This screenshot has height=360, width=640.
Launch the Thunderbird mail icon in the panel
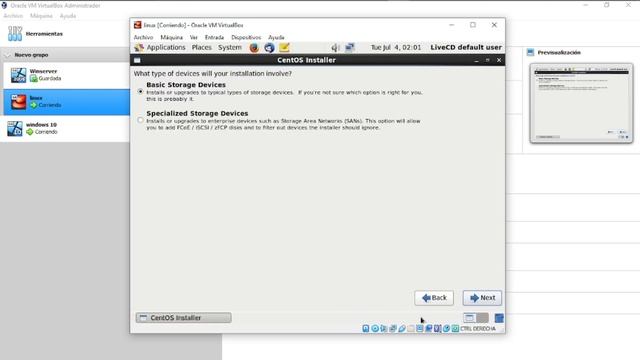tap(269, 48)
